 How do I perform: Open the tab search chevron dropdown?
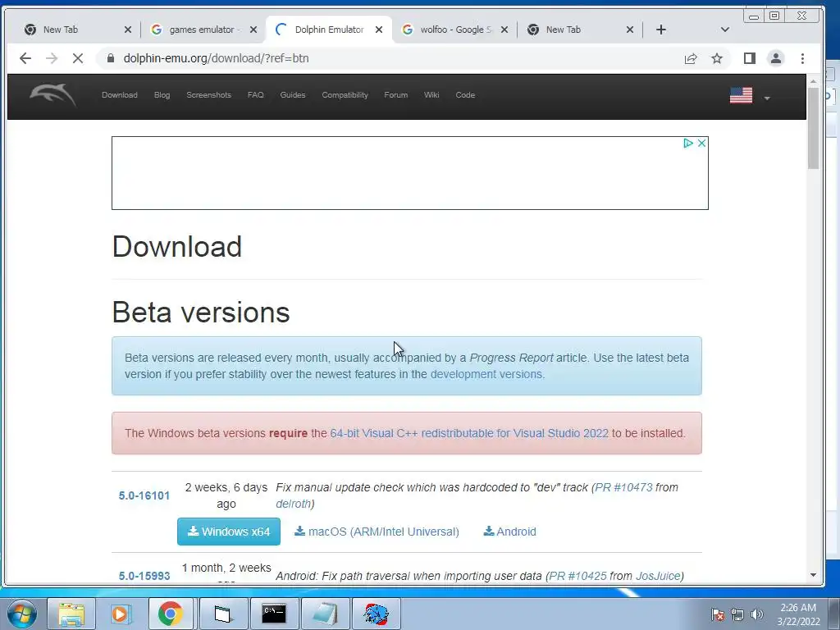725,30
